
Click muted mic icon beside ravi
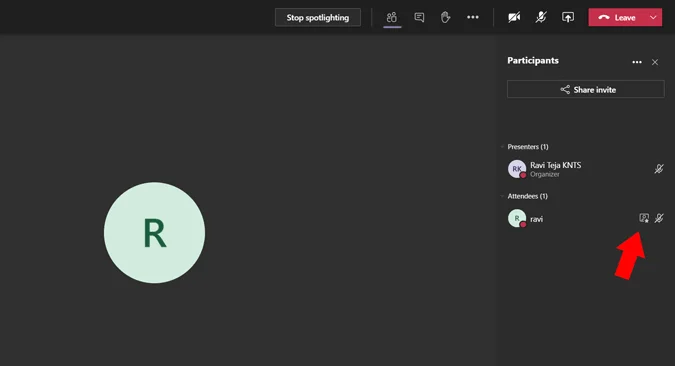(x=659, y=218)
